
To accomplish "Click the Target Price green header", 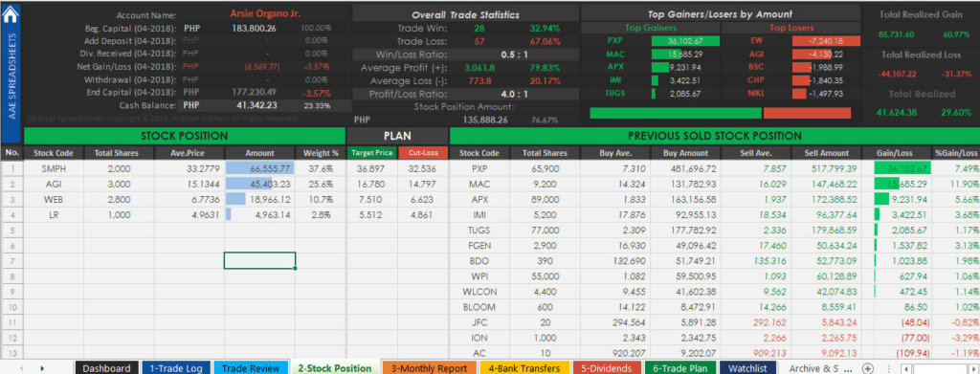I will coord(372,152).
